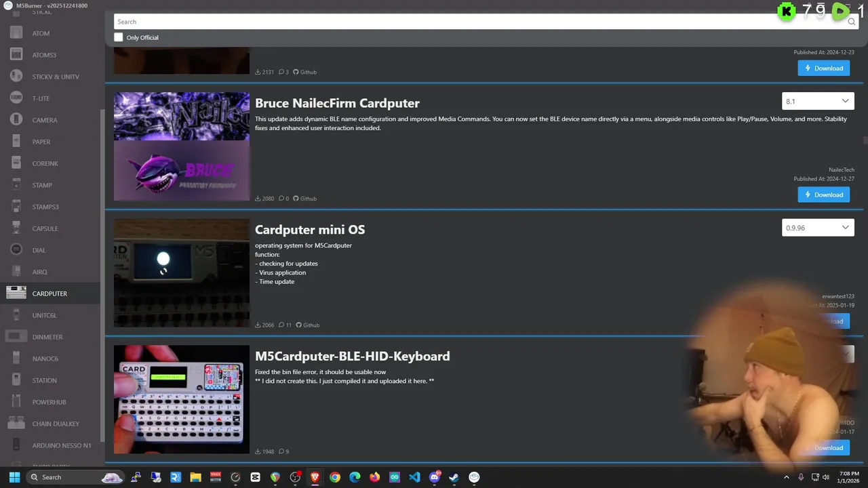Open Google Chrome from taskbar
The width and height of the screenshot is (868, 488).
(335, 477)
